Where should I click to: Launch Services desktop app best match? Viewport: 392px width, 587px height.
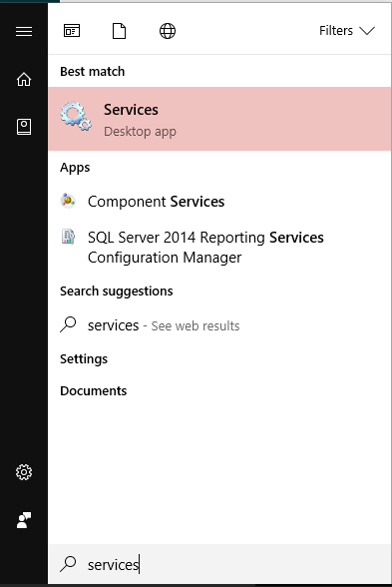(219, 119)
